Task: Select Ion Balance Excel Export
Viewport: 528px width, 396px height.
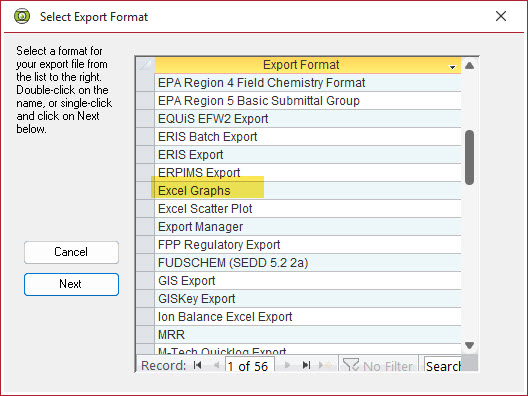Action: point(308,317)
